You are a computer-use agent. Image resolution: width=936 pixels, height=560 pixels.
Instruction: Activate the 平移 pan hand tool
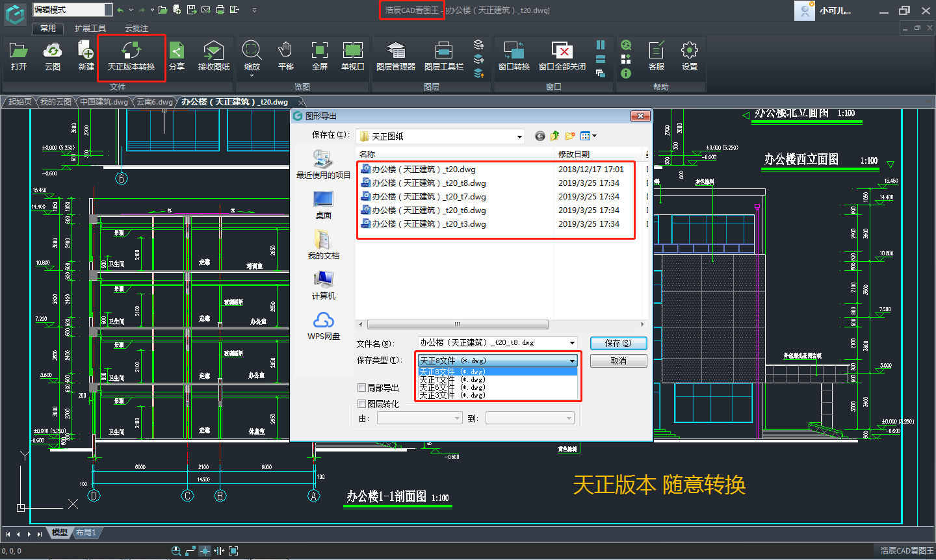coord(285,56)
